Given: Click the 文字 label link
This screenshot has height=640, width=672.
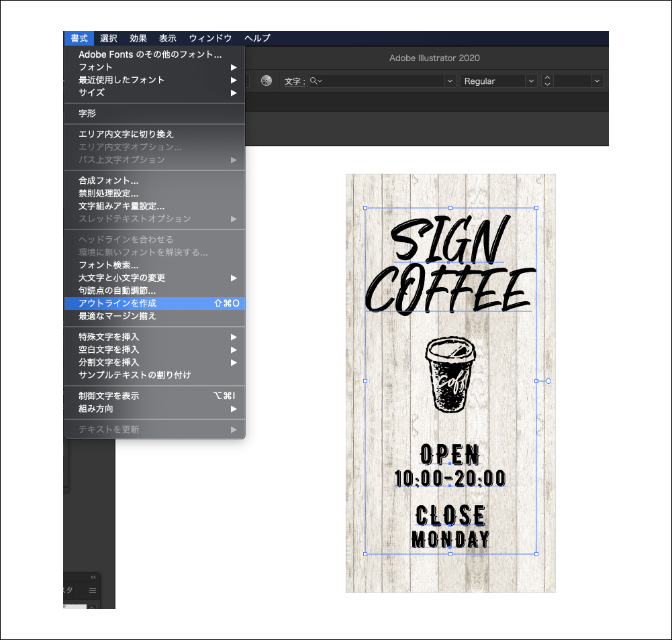Looking at the screenshot, I should coord(295,81).
